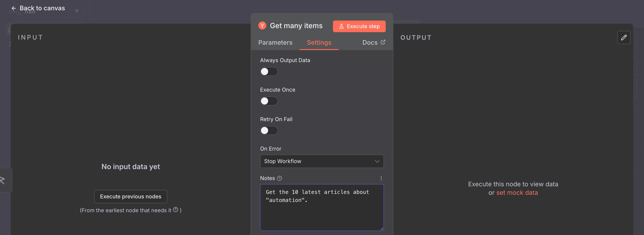644x235 pixels.
Task: Turn on Retry On Fail
Action: (269, 130)
